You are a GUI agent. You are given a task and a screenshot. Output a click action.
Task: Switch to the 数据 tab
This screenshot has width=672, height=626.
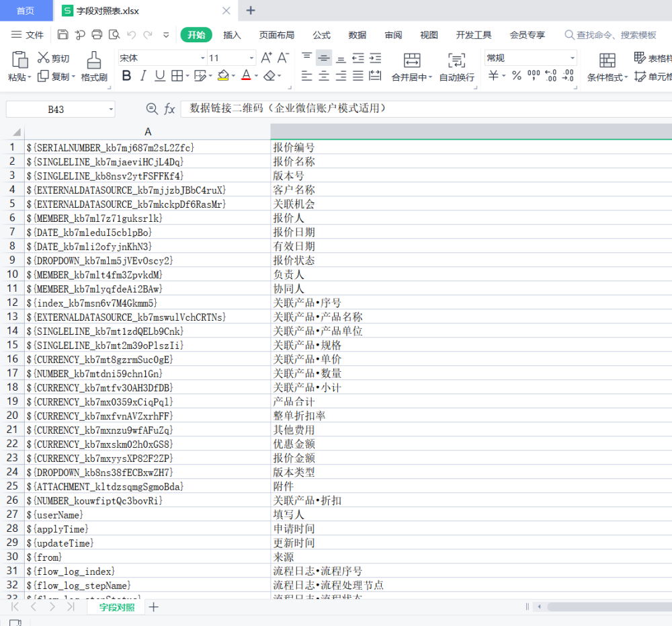click(x=357, y=35)
